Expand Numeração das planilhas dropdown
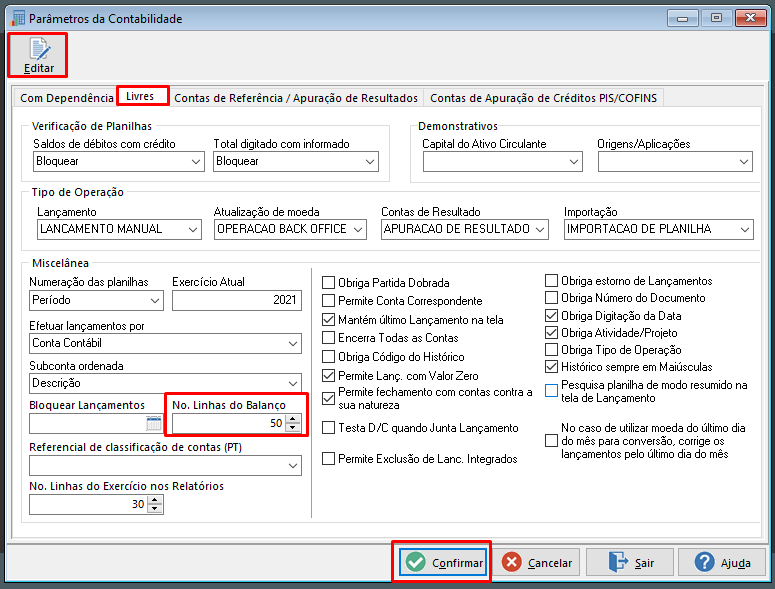The height and width of the screenshot is (589, 775). click(x=96, y=300)
